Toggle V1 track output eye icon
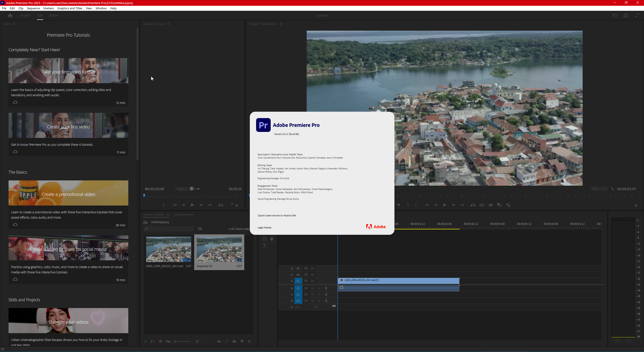Viewport: 644px width, 352px height. (x=313, y=281)
